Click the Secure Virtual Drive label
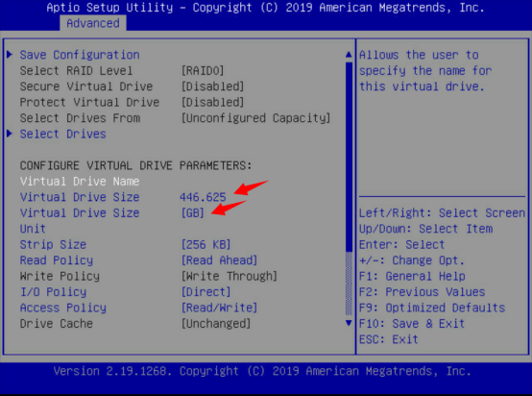 click(86, 87)
